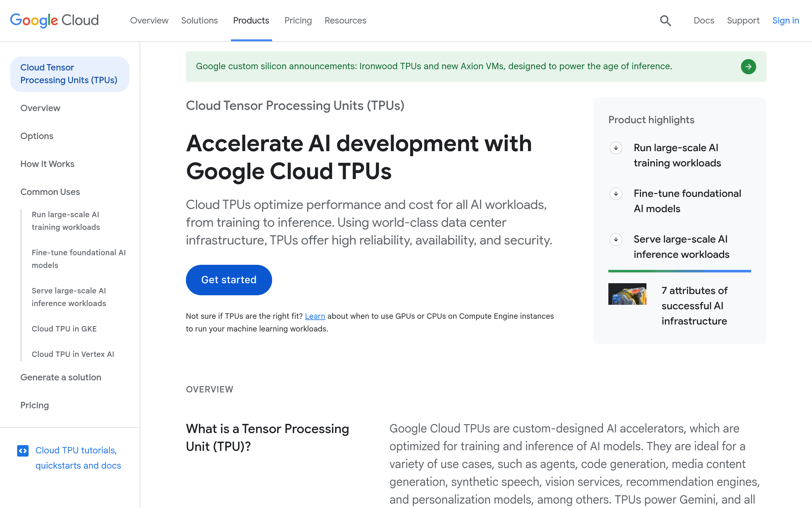812x508 pixels.
Task: Jump to Common Uses in sidebar
Action: [50, 192]
